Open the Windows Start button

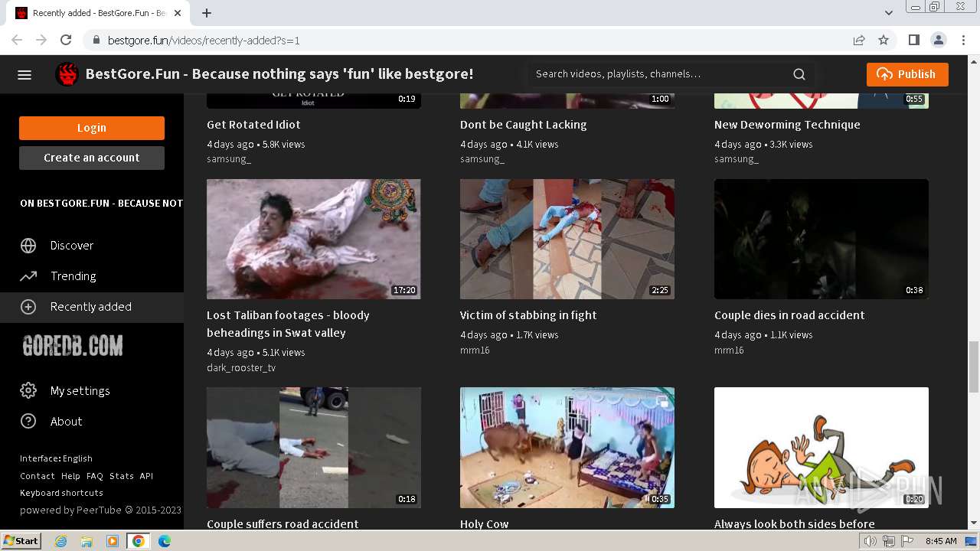(x=21, y=541)
